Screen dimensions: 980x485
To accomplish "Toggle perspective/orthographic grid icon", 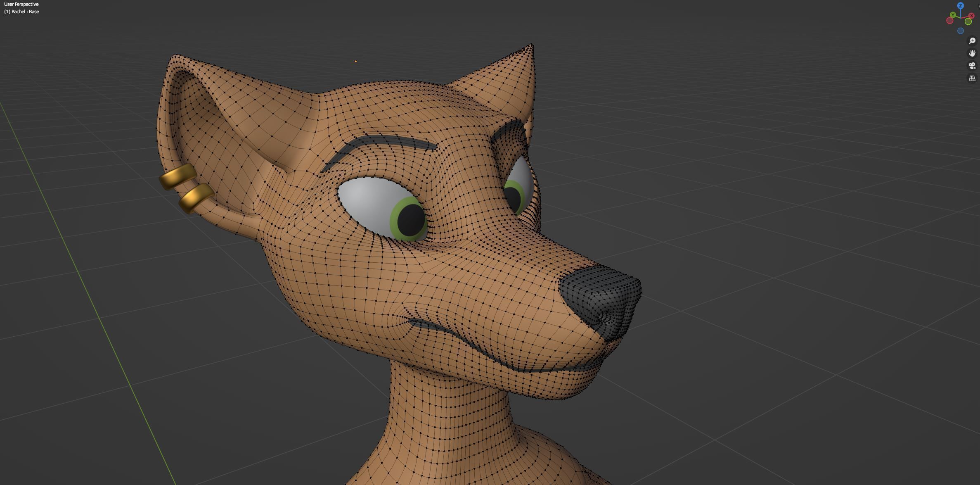I will coord(972,78).
